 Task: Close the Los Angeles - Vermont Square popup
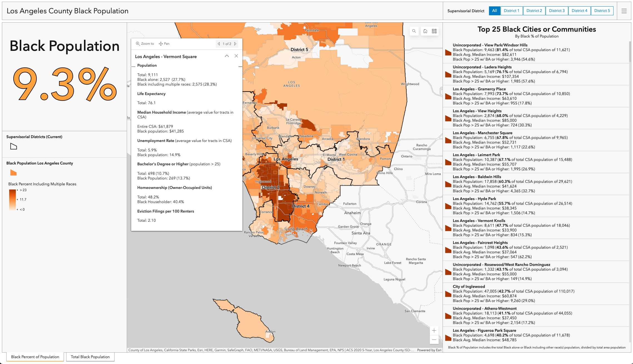(236, 56)
